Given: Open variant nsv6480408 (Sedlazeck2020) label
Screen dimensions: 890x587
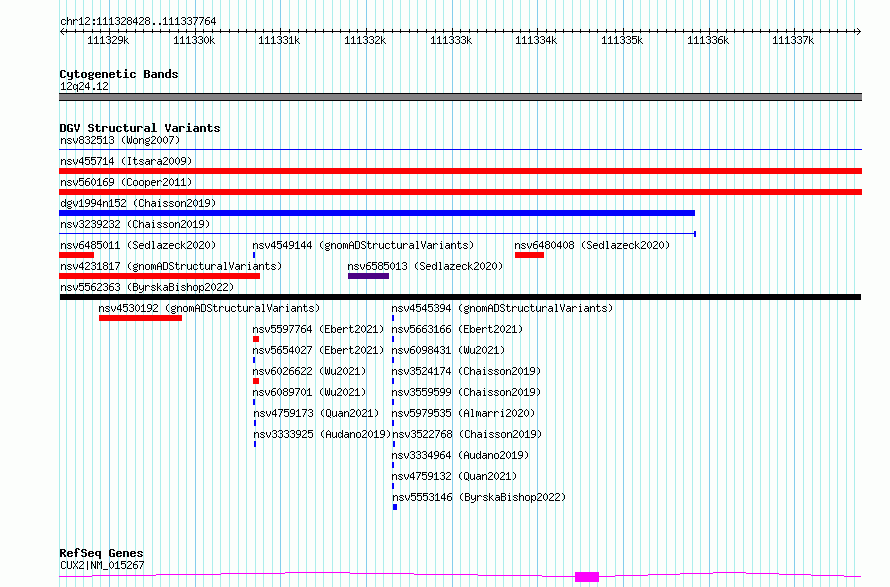Looking at the screenshot, I should pyautogui.click(x=592, y=245).
